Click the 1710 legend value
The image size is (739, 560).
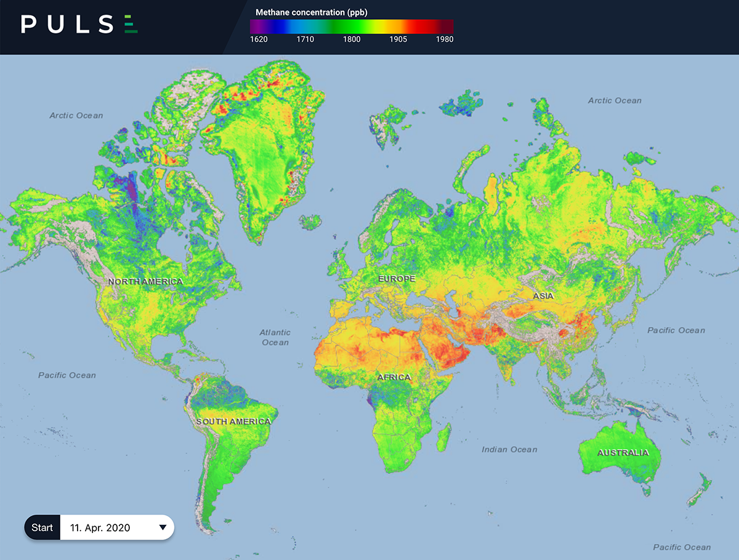pos(305,39)
